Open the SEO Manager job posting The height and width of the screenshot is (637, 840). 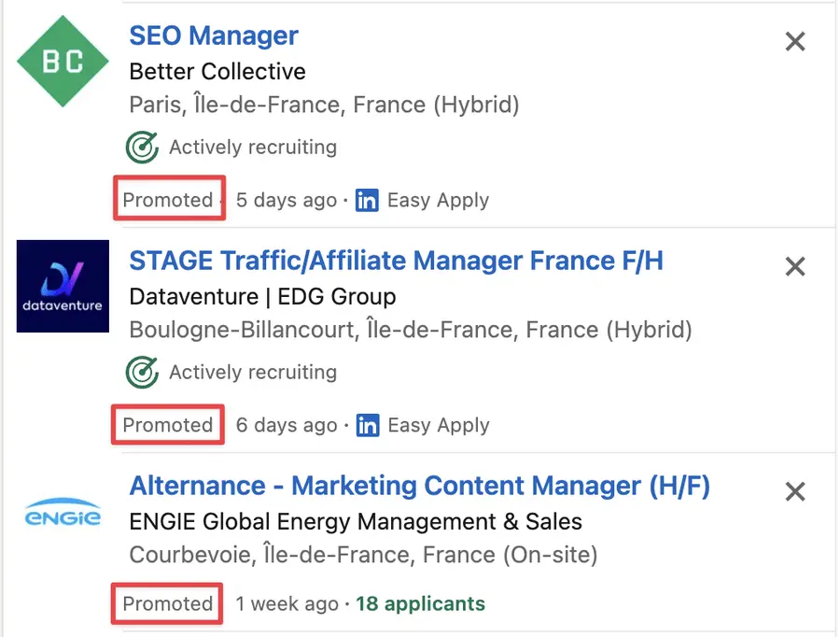[213, 35]
